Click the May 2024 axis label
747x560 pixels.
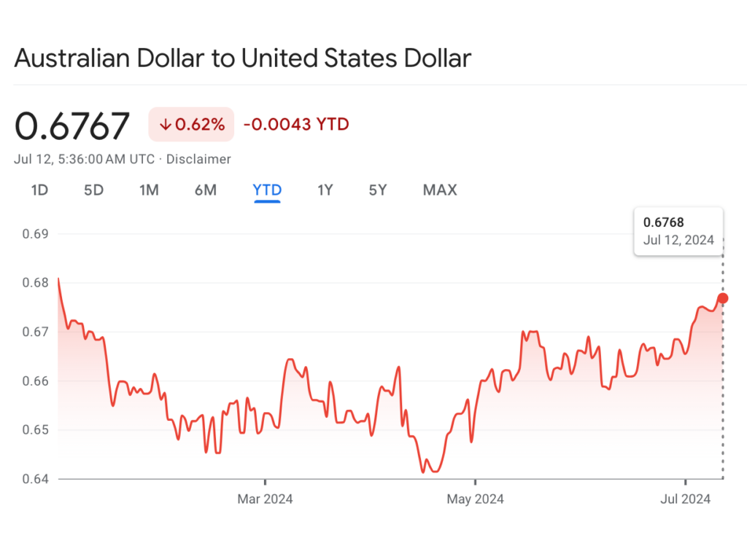coord(475,499)
